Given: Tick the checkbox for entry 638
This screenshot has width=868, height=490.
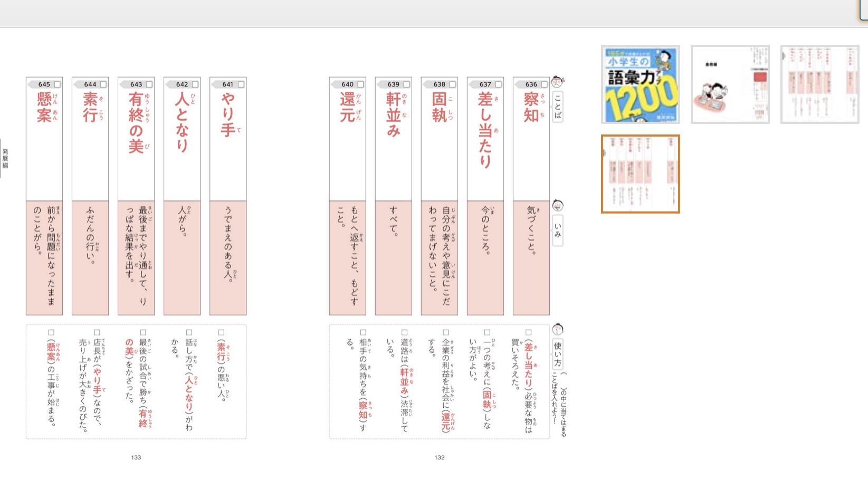Looking at the screenshot, I should (x=452, y=84).
